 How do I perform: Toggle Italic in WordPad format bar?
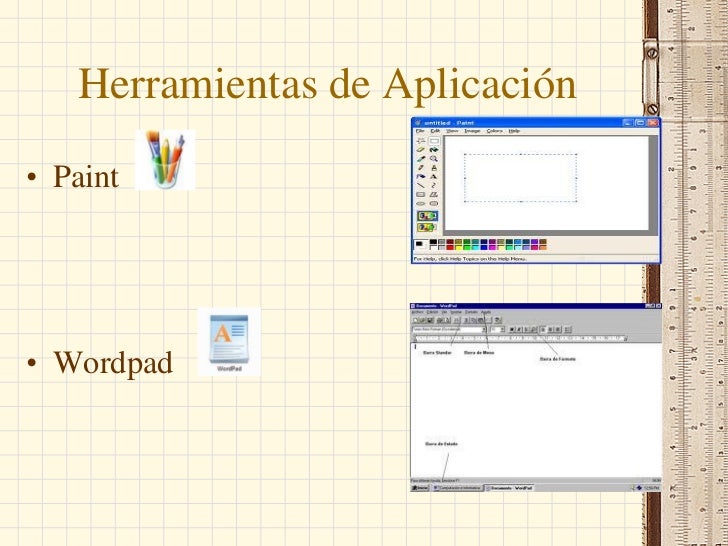(x=519, y=330)
